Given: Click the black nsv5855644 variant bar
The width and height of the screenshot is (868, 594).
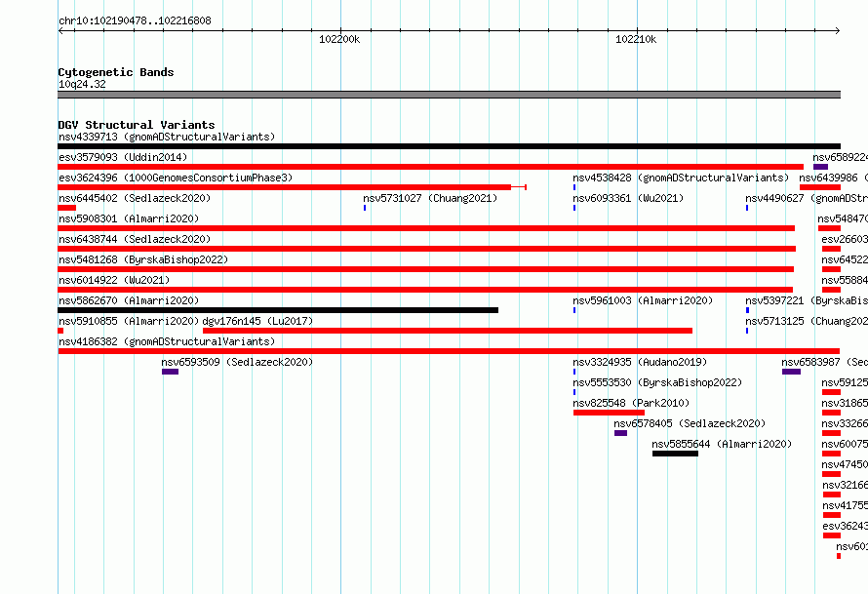Looking at the screenshot, I should [x=675, y=454].
